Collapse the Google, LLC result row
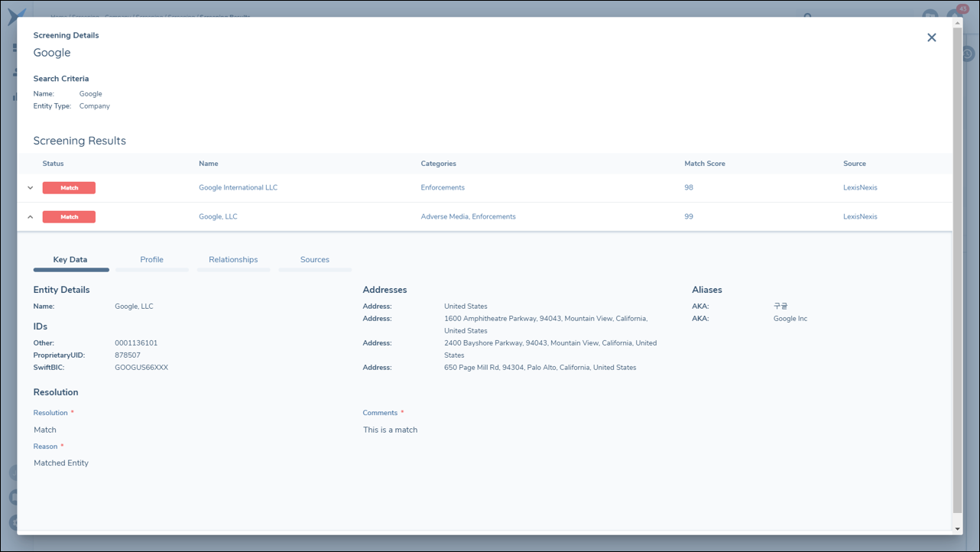This screenshot has width=980, height=552. coord(31,217)
